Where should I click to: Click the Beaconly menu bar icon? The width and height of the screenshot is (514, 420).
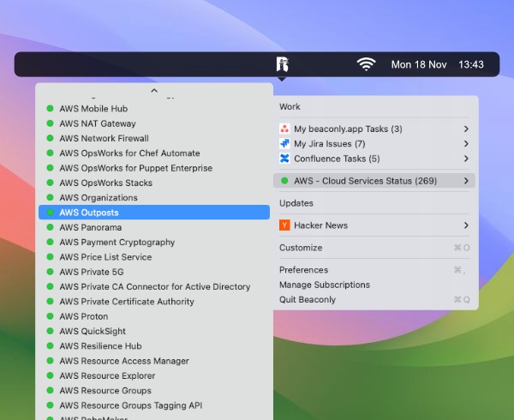[x=282, y=64]
